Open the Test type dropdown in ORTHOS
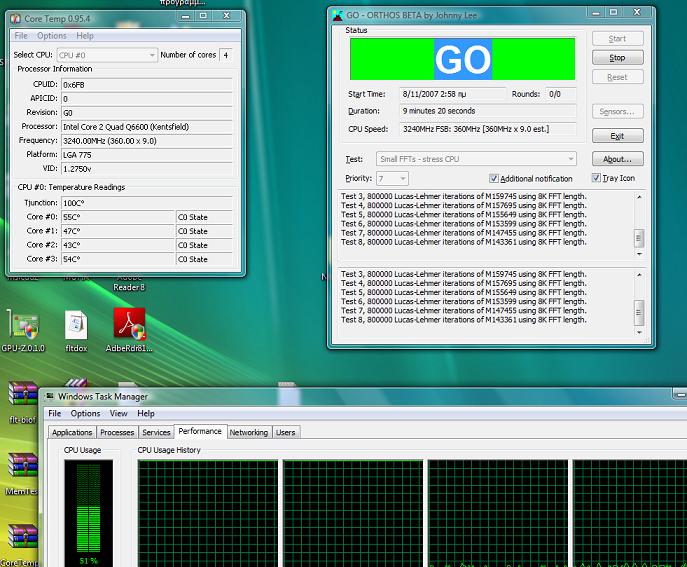Screen dimensions: 687x567 coord(476,159)
